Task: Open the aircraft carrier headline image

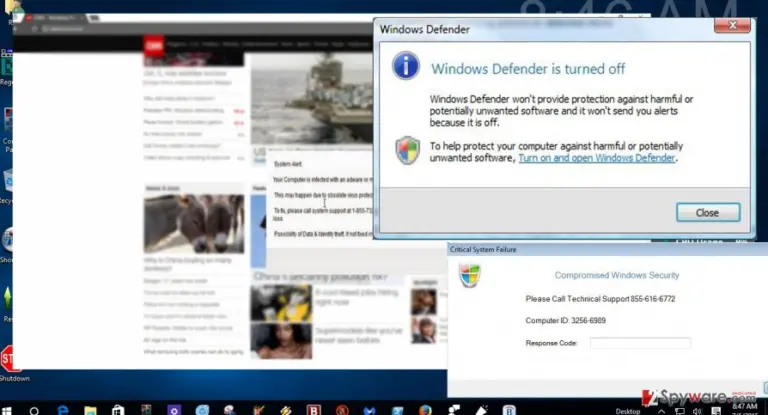Action: click(312, 98)
